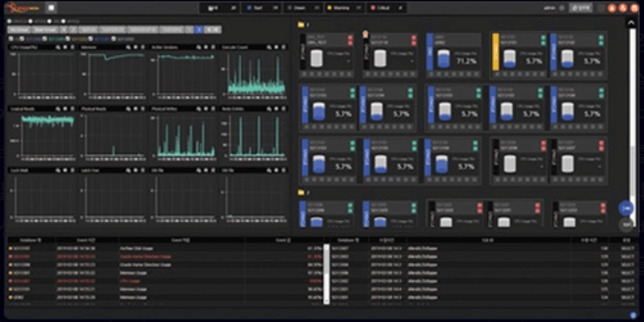
Task: Click the magnifier icon on Active Sessions chart
Action: point(199,48)
